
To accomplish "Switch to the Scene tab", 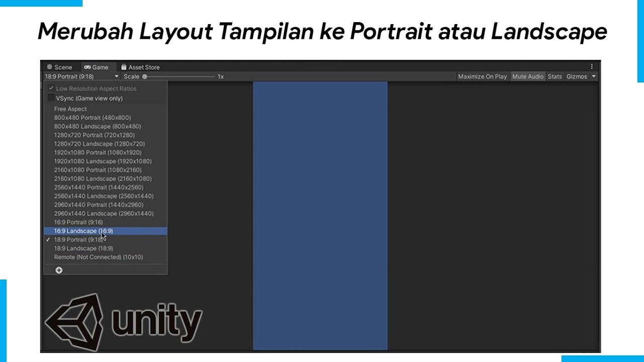I will click(x=59, y=67).
